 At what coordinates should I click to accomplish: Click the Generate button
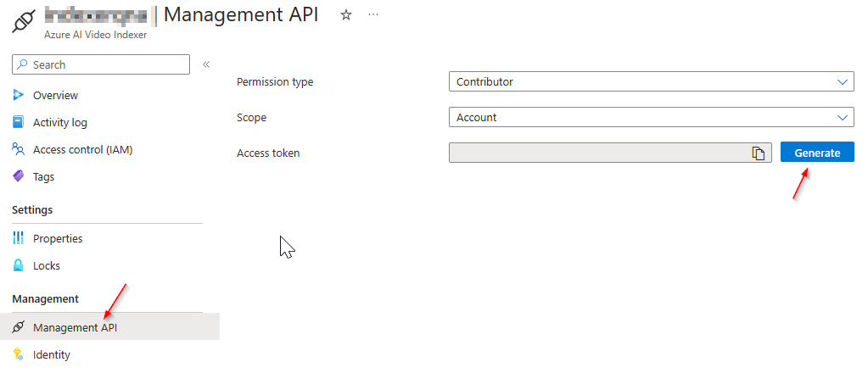tap(817, 153)
